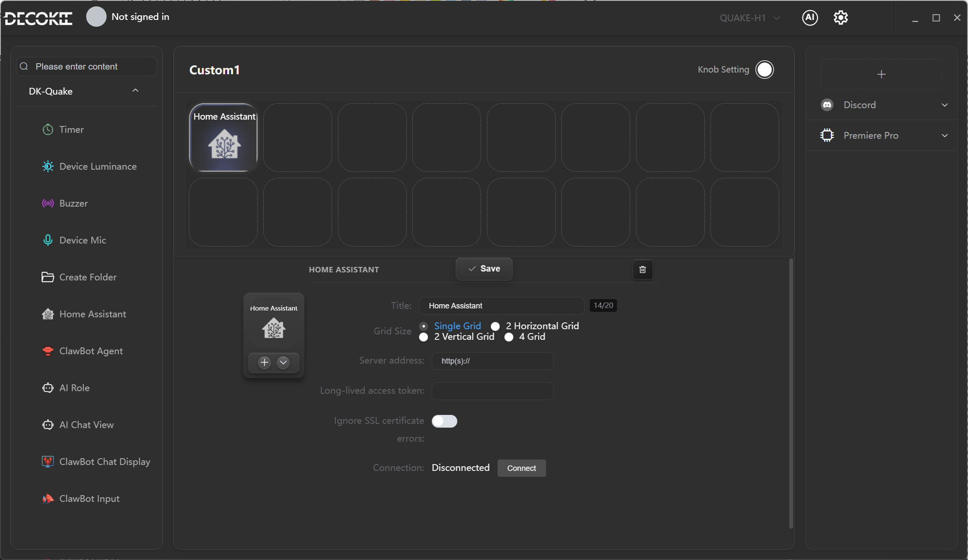Click the search content input field
Screen dimensions: 968x560
pyautogui.click(x=87, y=66)
